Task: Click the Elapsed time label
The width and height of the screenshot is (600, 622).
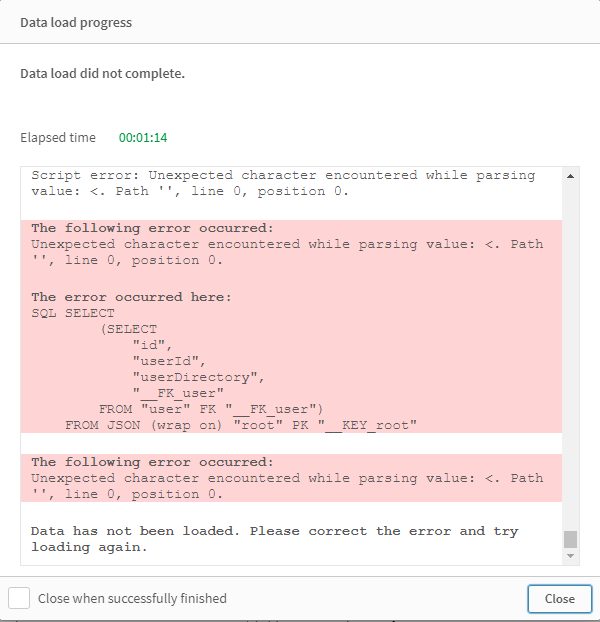Action: pos(58,138)
